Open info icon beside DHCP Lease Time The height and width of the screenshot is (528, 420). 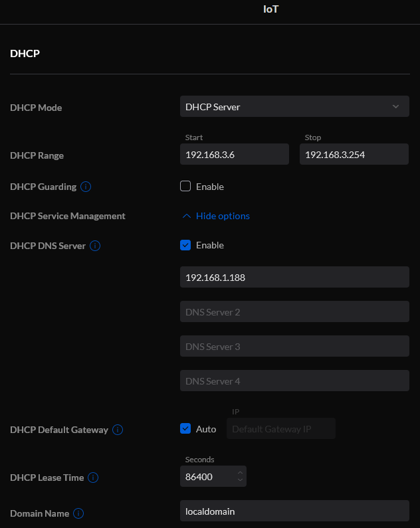click(x=93, y=478)
